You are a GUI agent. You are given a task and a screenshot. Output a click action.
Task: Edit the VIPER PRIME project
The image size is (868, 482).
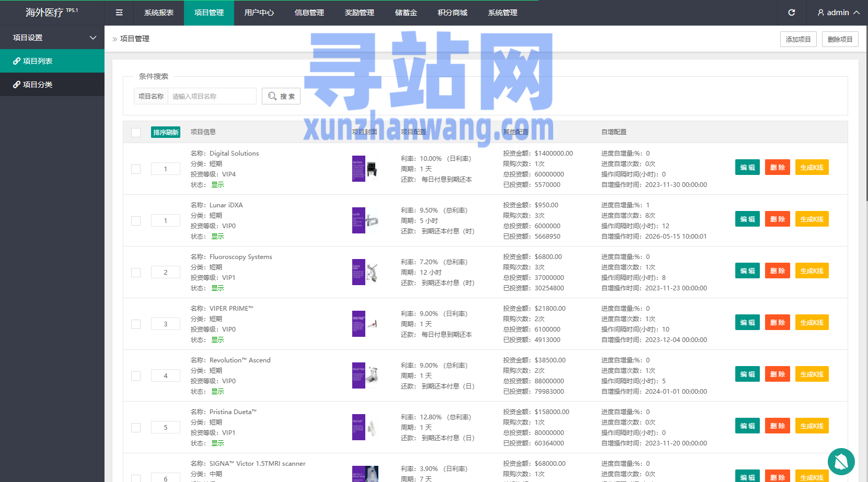747,322
